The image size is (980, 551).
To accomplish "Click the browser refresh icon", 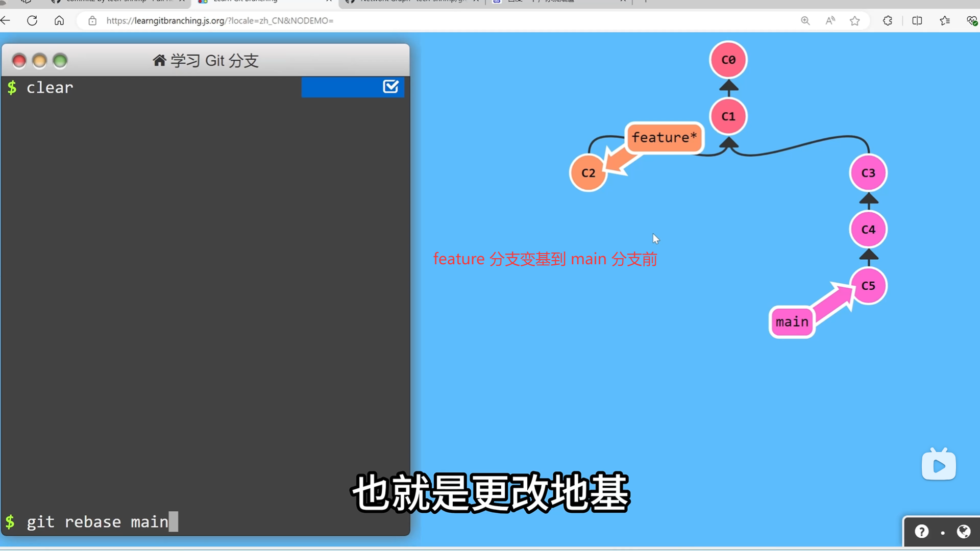I will point(32,21).
